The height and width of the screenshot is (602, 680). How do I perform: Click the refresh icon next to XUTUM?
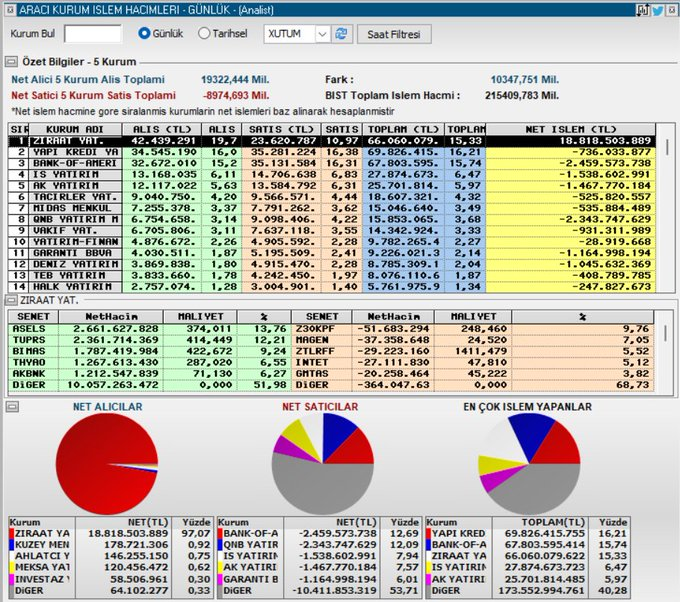tap(342, 34)
